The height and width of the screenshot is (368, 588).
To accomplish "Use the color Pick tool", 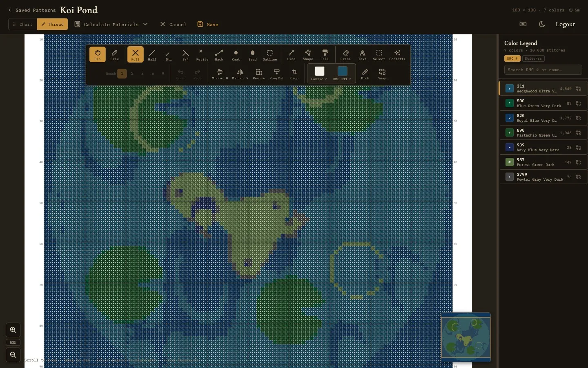I will 365,74.
